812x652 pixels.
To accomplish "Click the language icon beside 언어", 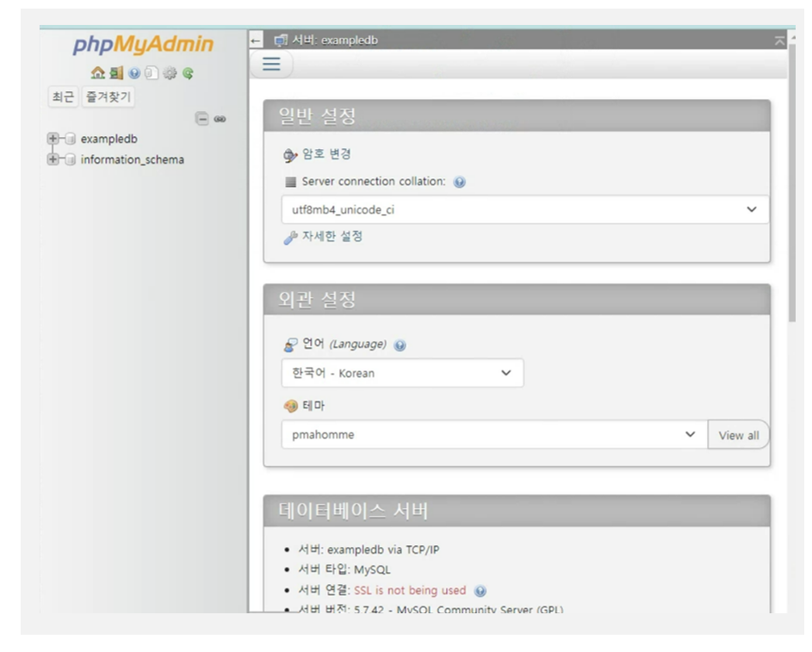I will [290, 345].
